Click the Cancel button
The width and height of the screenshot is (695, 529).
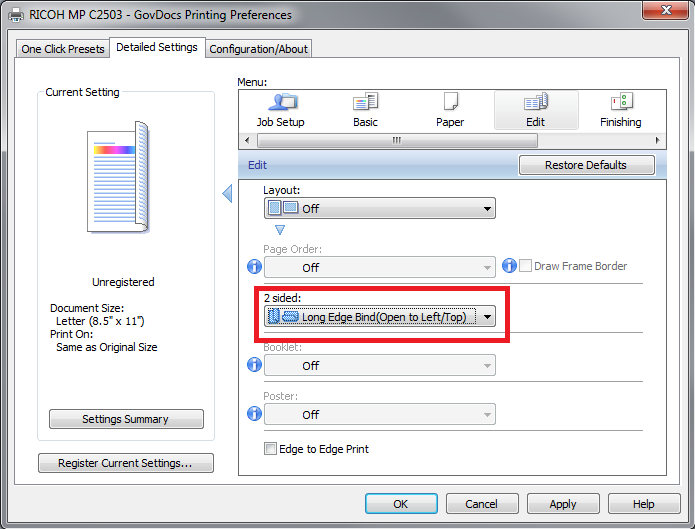tap(482, 504)
